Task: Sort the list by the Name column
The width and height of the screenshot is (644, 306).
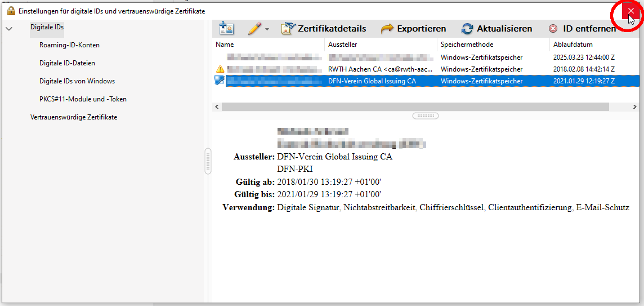Action: [269, 45]
